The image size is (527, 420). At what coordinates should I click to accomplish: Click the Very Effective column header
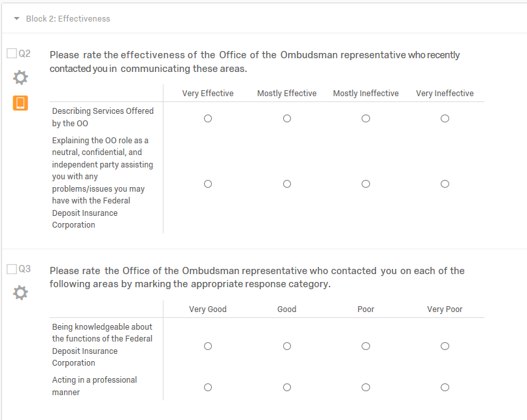208,94
